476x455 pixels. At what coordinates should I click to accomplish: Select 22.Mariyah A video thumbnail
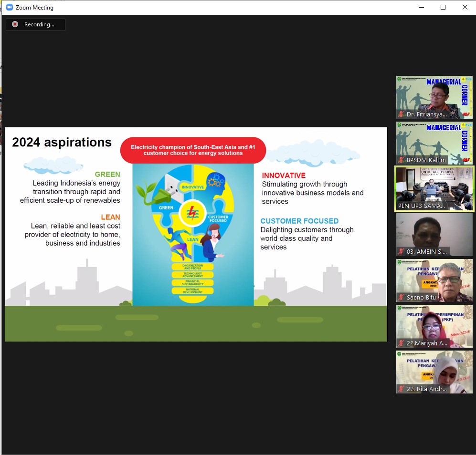[x=434, y=326]
